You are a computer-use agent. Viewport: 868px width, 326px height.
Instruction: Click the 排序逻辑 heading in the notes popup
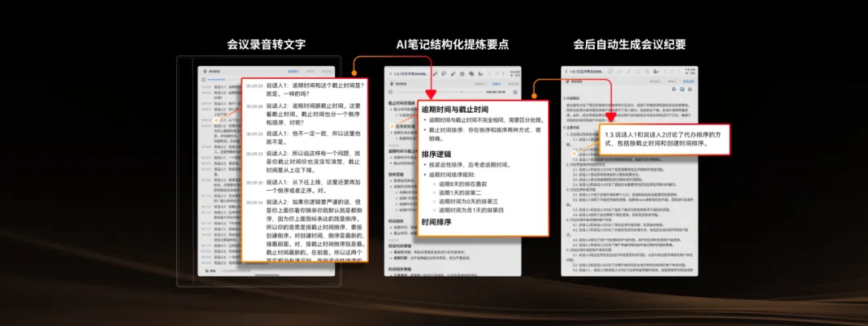pyautogui.click(x=436, y=155)
